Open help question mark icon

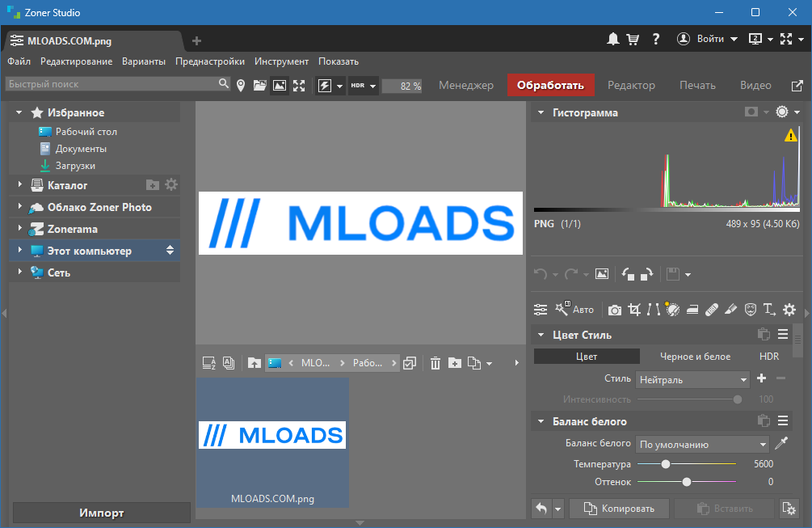656,39
